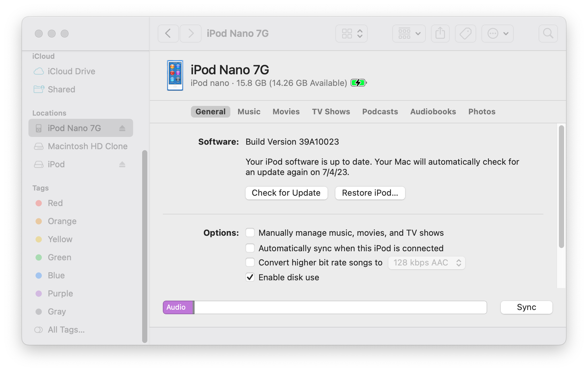Enable Manually manage music, movies, and TV shows
Image resolution: width=588 pixels, height=372 pixels.
(250, 232)
